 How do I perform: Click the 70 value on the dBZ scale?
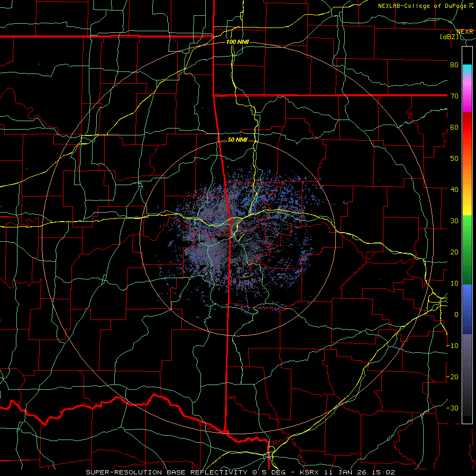pyautogui.click(x=454, y=96)
